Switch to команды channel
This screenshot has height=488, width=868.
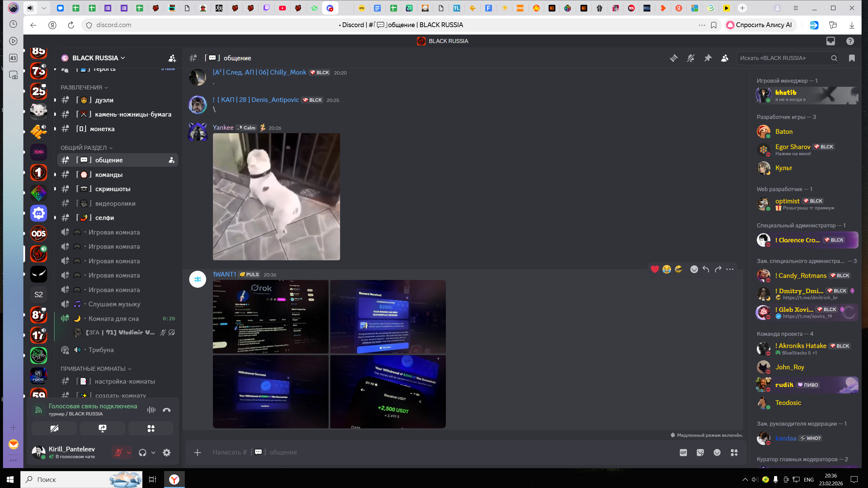coord(108,175)
